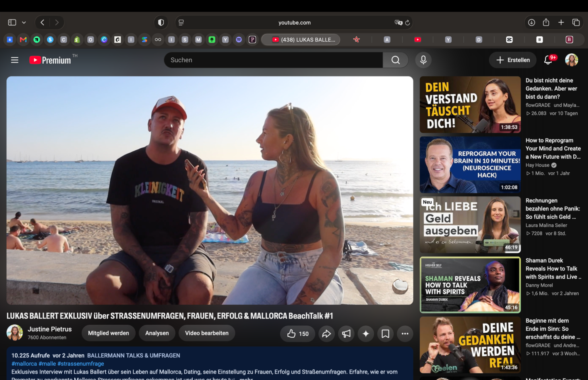Switch to the Gmail pinned tab
588x380 pixels.
click(x=23, y=40)
